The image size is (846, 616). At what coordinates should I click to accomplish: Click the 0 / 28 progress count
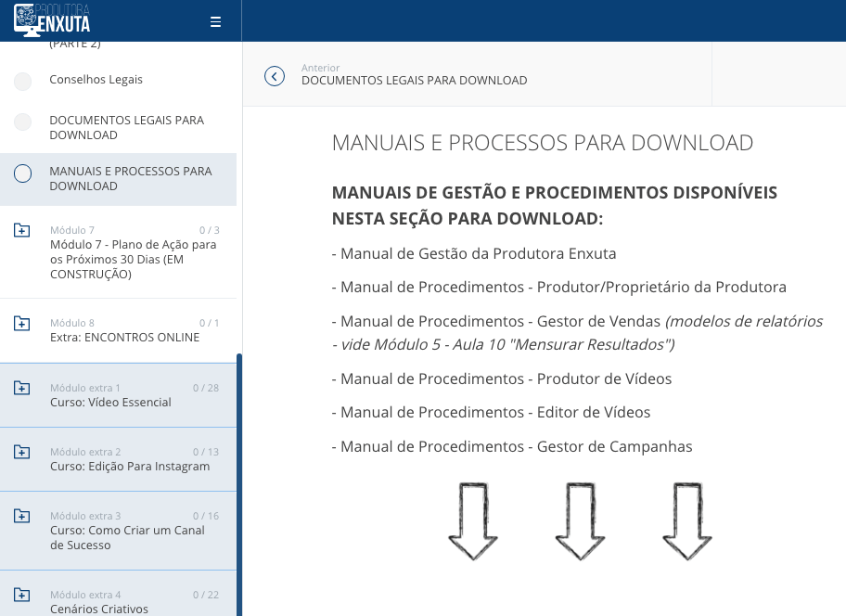[x=206, y=388]
